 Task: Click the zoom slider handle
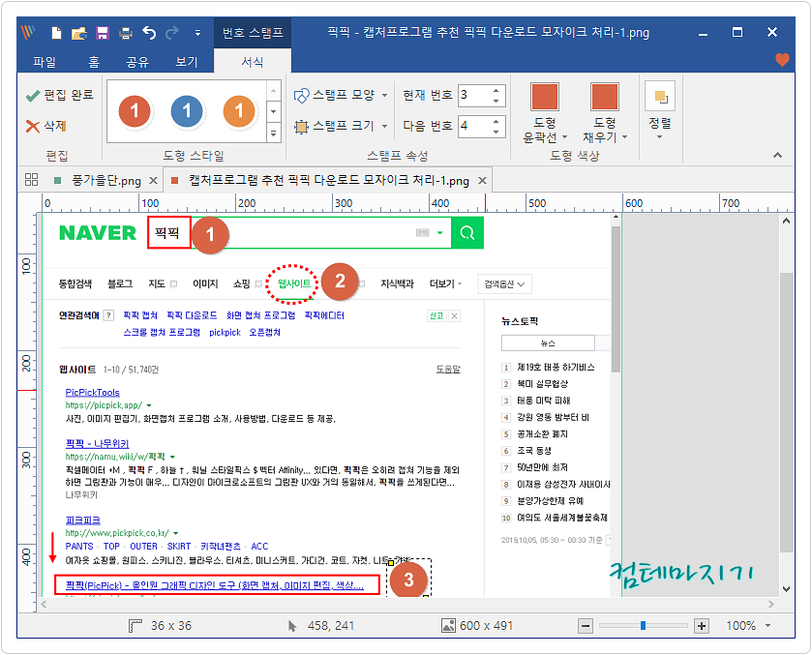643,626
